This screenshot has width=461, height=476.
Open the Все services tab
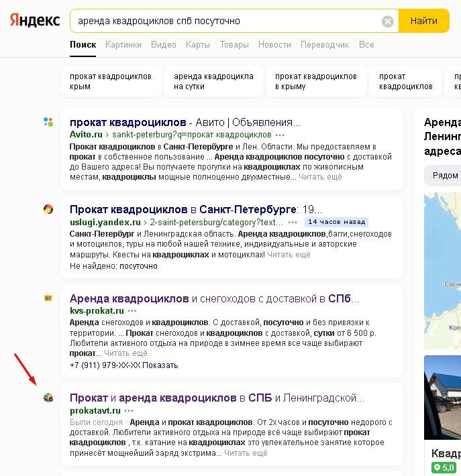366,45
